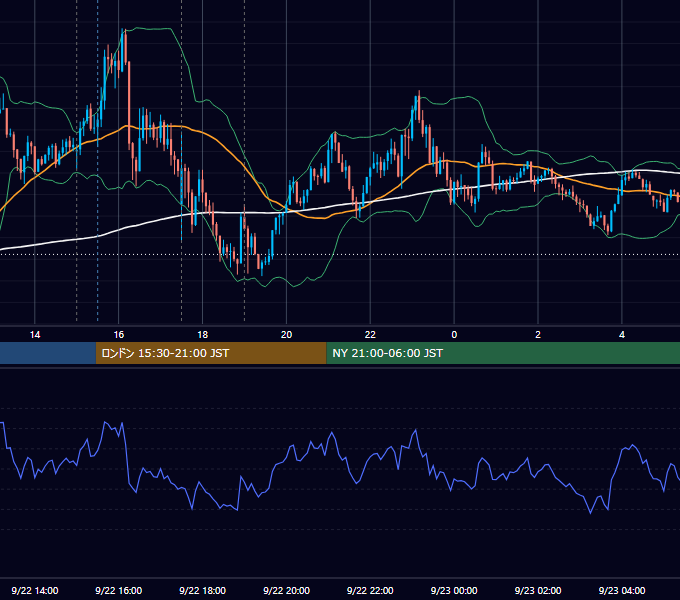Click the 9/22 20:00 date label
The width and height of the screenshot is (680, 600).
tap(286, 590)
